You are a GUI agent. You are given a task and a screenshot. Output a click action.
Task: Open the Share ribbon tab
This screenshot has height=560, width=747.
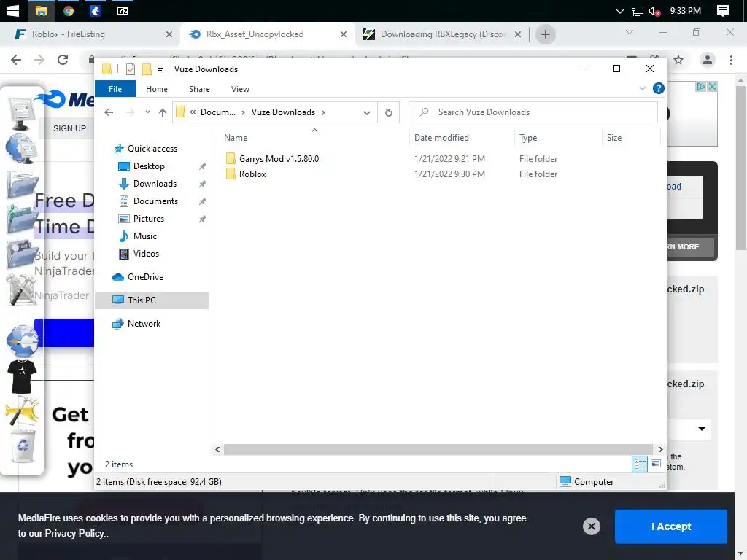click(199, 89)
